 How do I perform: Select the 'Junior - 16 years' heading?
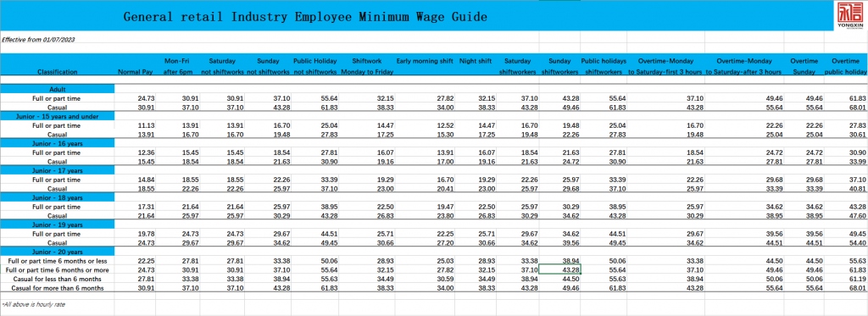58,143
